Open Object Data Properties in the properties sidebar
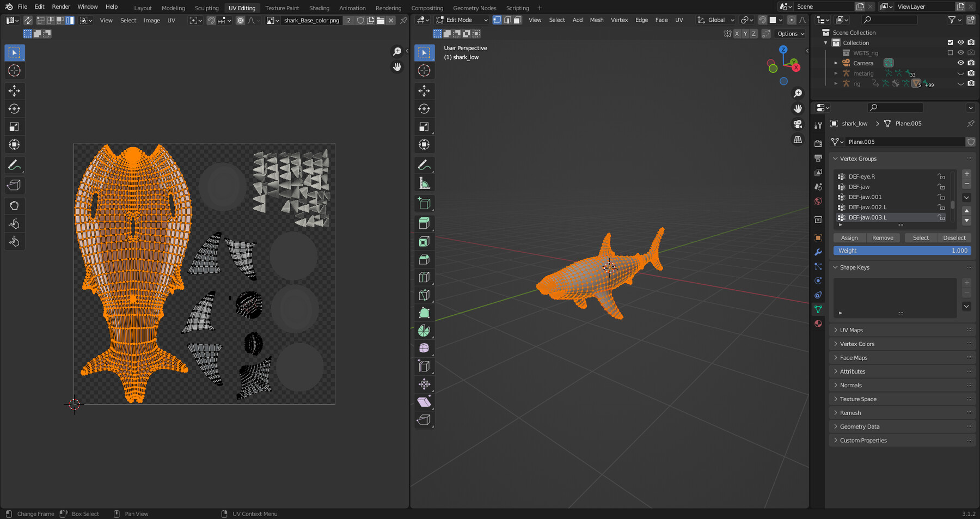The image size is (980, 519). pyautogui.click(x=818, y=309)
